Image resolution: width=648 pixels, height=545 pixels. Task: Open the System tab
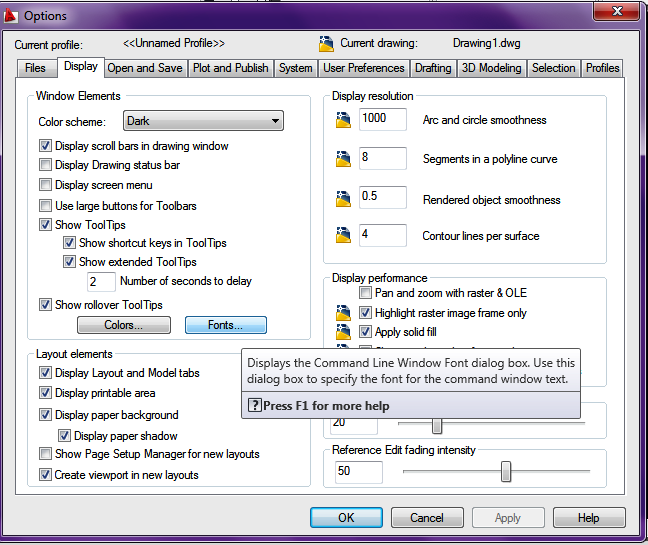295,68
